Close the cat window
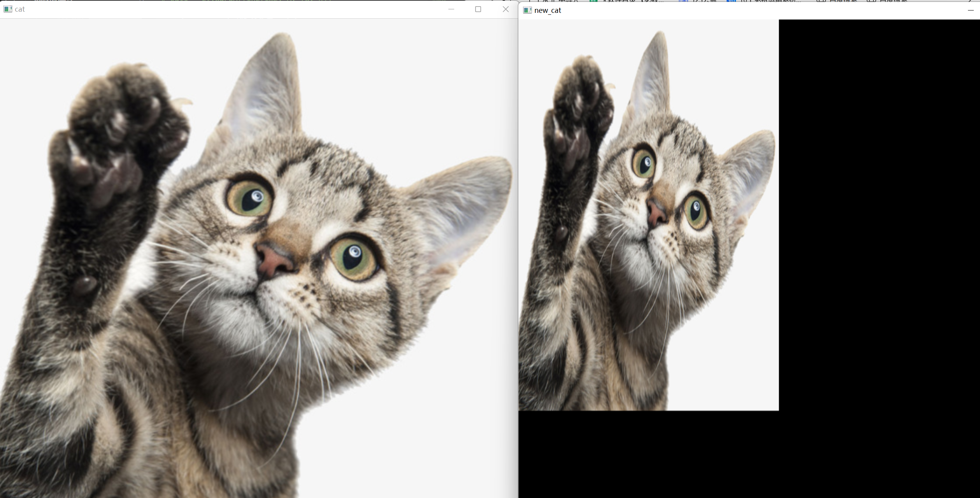 pos(505,9)
